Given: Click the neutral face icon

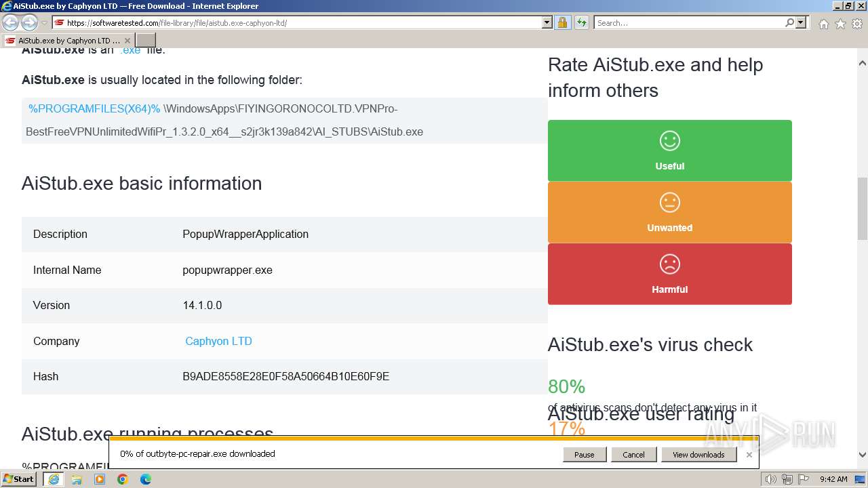Looking at the screenshot, I should pyautogui.click(x=670, y=202).
